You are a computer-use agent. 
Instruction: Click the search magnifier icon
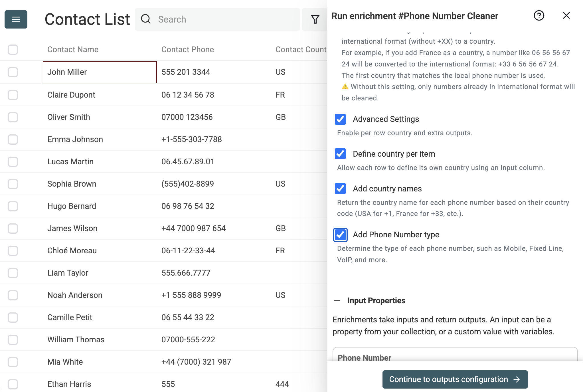click(146, 19)
